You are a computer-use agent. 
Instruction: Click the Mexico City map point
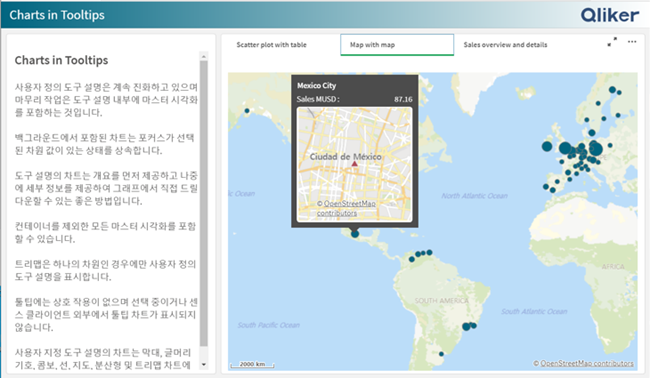355,234
